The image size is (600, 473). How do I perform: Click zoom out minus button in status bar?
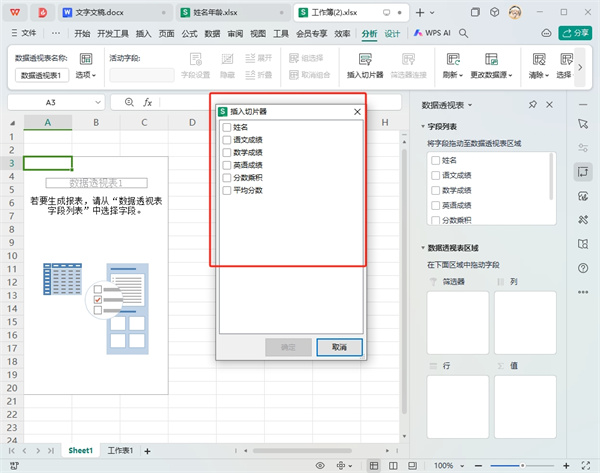pos(478,465)
